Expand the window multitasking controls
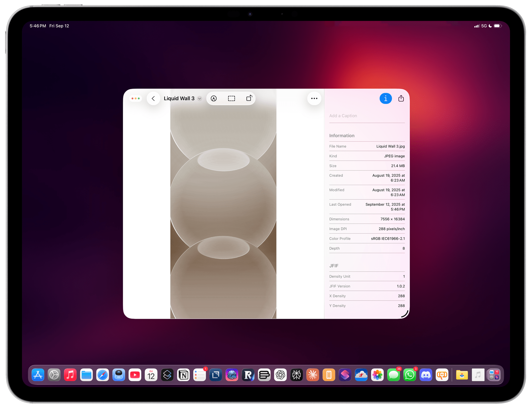Screen dimensions: 532x408 coord(135,98)
